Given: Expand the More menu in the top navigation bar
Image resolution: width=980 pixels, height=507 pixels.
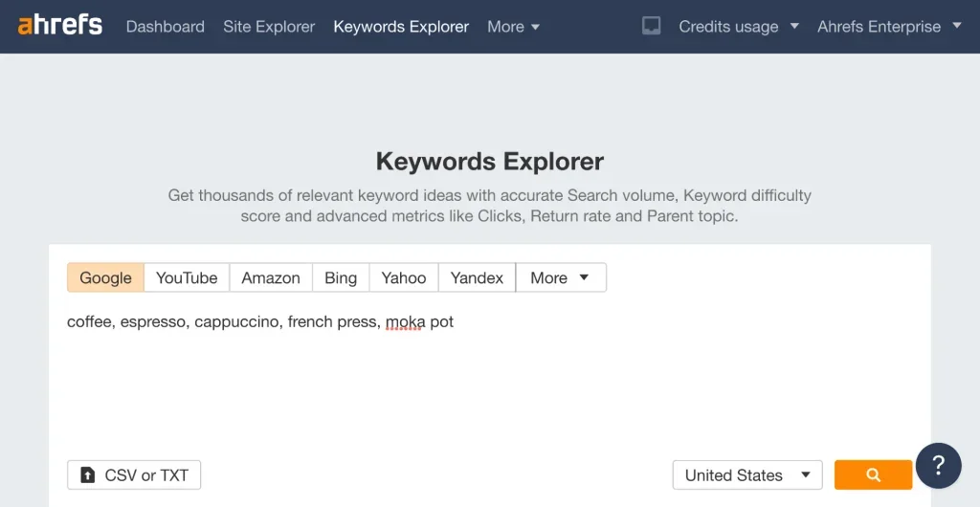Looking at the screenshot, I should click(x=513, y=27).
